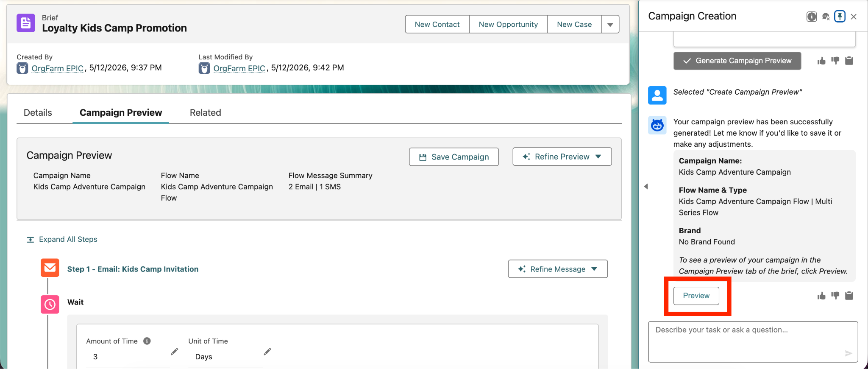This screenshot has height=369, width=868.
Task: Click the 'Flow Name & Type' heading in chat
Action: 713,190
